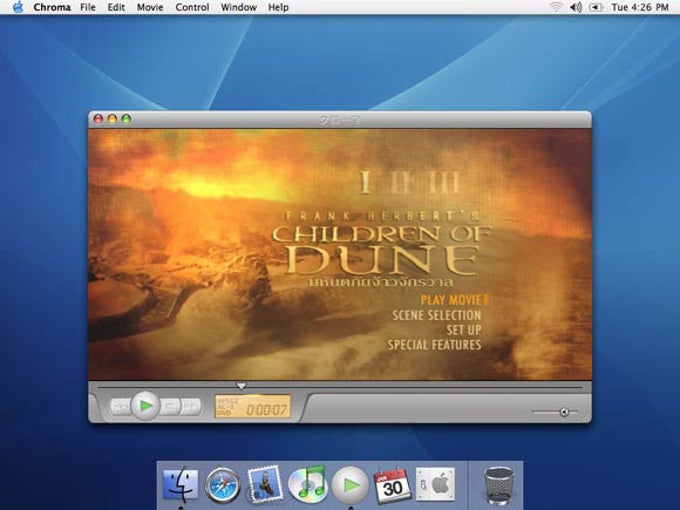The image size is (680, 510).
Task: Click the orange time display showing 0:00:07
Action: click(x=252, y=406)
